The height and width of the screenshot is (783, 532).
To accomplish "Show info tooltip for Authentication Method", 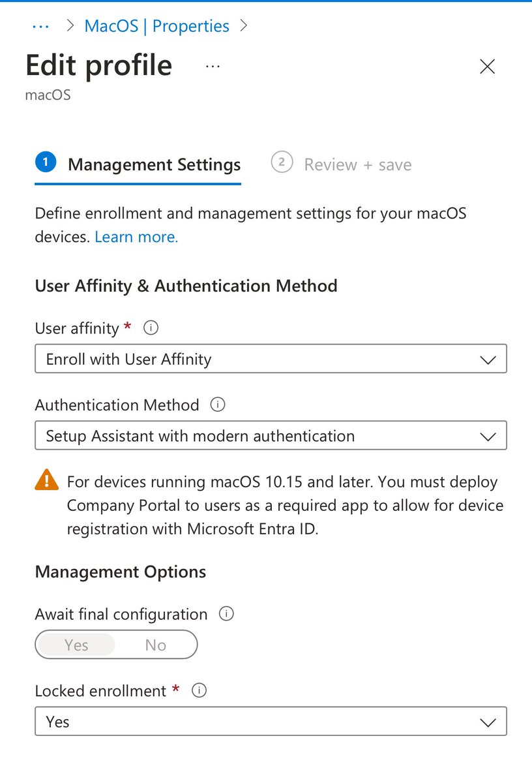I will click(x=218, y=405).
